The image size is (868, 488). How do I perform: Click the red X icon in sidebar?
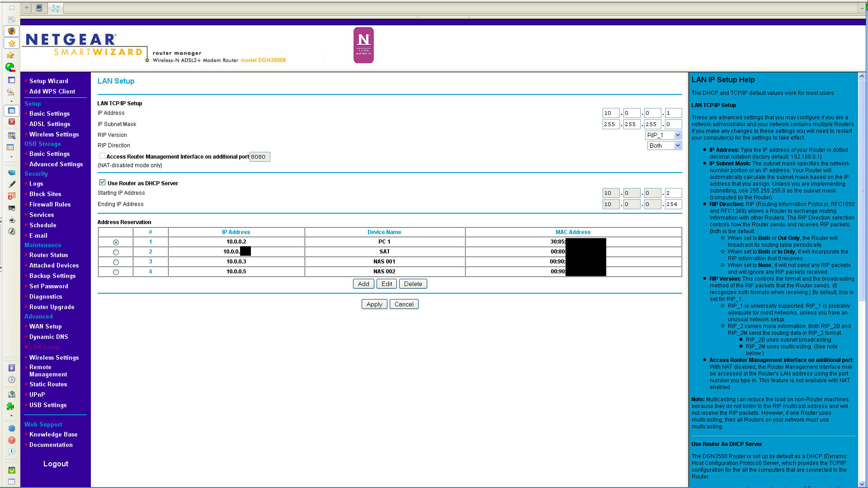pos(12,122)
